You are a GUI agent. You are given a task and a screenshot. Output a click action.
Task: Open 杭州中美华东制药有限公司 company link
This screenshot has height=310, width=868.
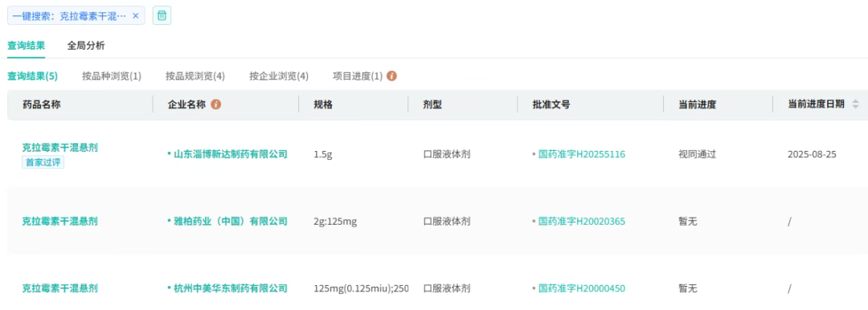tap(231, 288)
